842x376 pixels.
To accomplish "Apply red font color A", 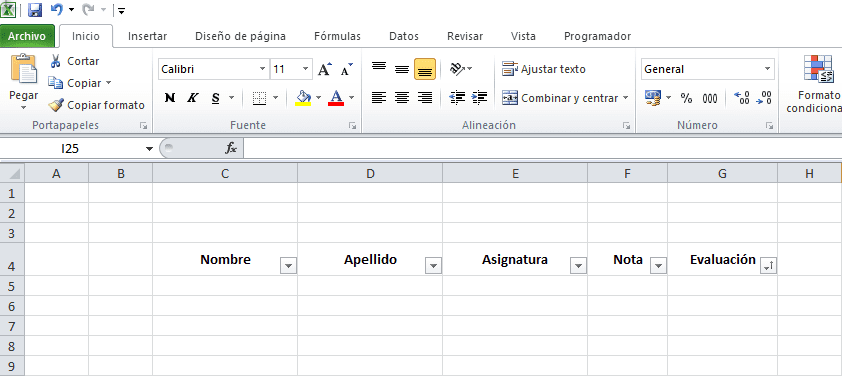I will pos(336,98).
